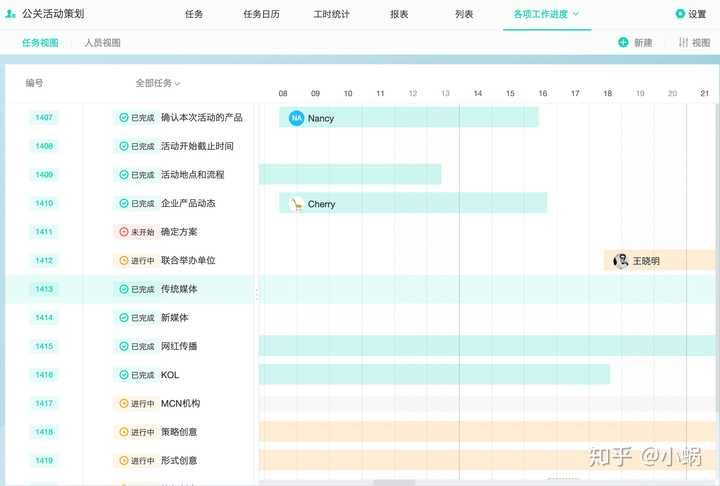The height and width of the screenshot is (486, 720).
Task: Click the 编号 column header
Action: (34, 83)
